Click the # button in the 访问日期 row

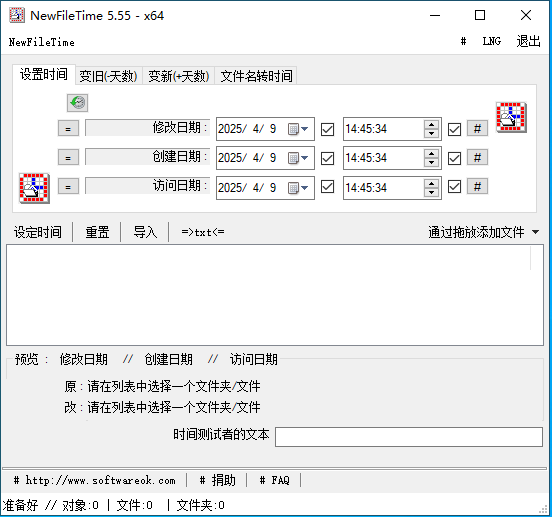click(477, 186)
